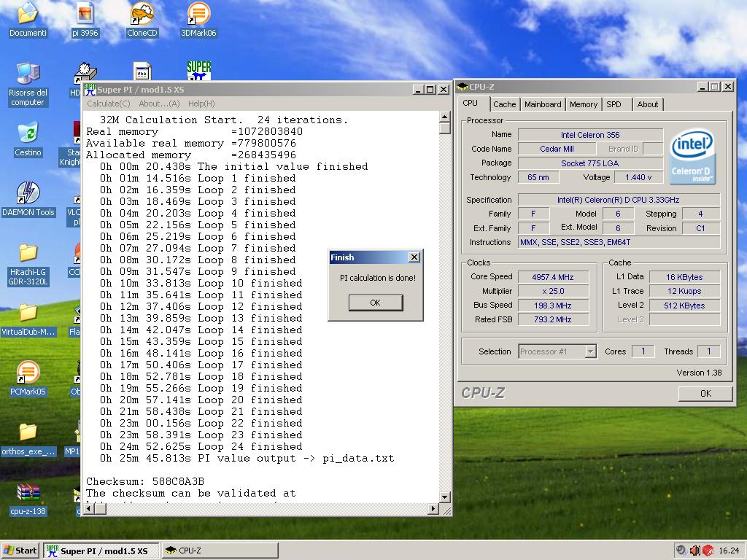Open the Cestino recycle bin

pyautogui.click(x=28, y=139)
